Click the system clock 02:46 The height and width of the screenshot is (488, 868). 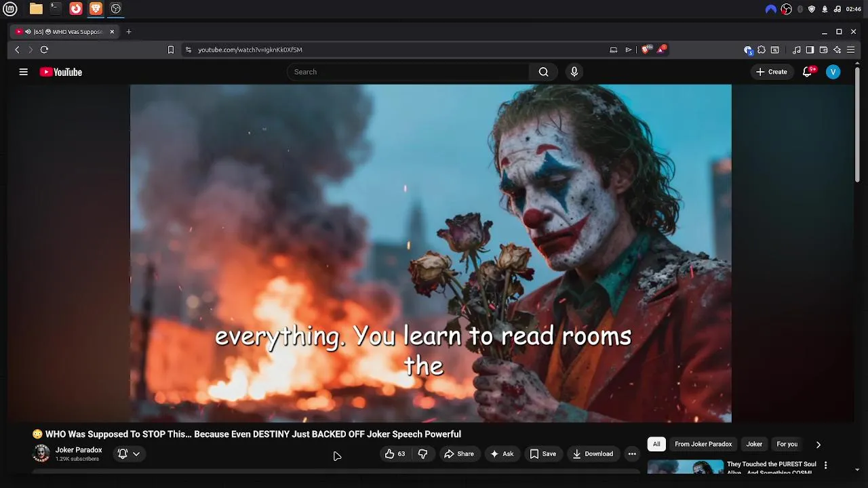point(854,9)
